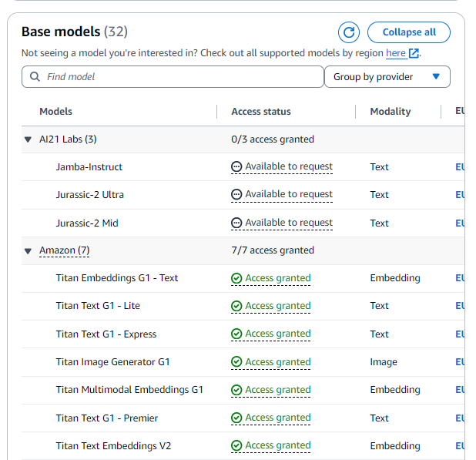Click Access granted for Titan Text G1 - Lite

pos(271,306)
